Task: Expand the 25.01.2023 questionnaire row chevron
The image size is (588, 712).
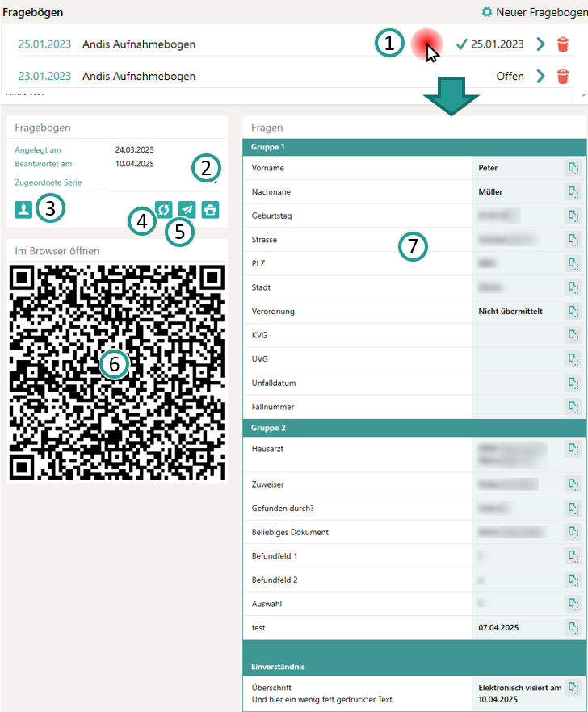Action: (x=540, y=44)
